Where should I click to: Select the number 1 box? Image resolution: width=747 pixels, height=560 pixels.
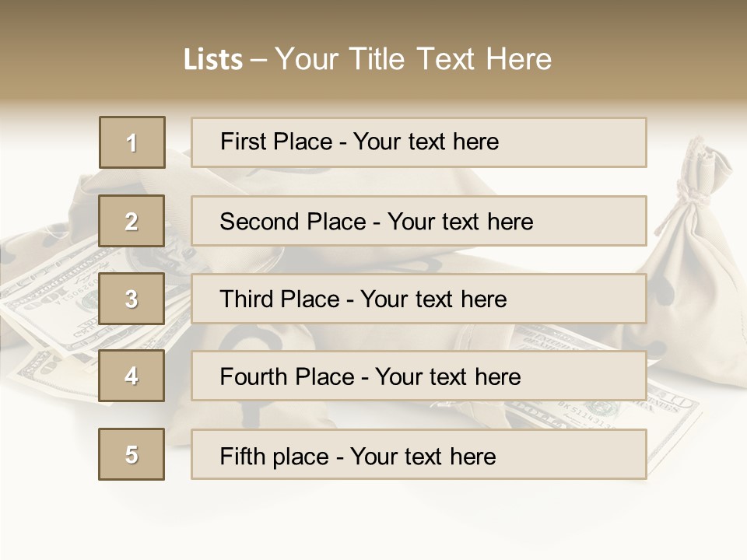coord(132,142)
